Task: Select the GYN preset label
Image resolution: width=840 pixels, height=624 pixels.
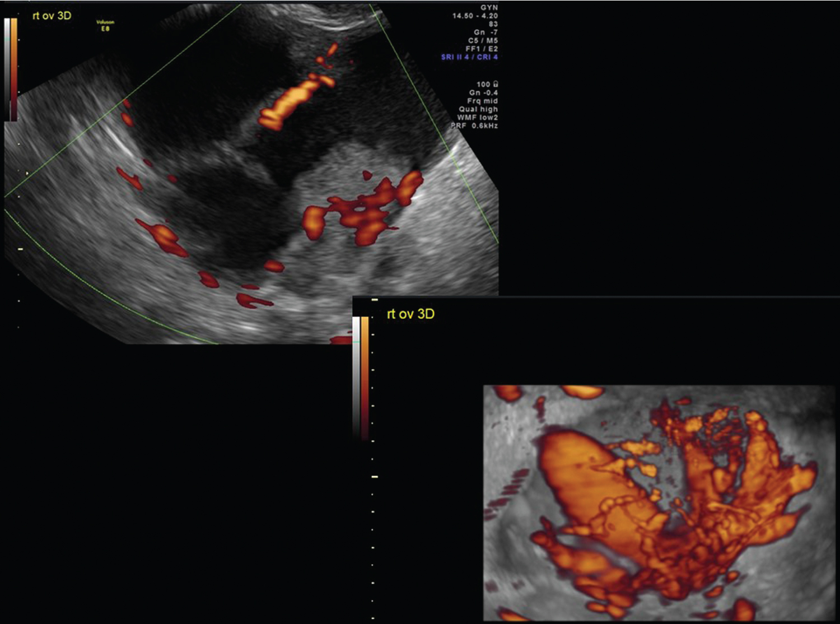Action: 488,8
